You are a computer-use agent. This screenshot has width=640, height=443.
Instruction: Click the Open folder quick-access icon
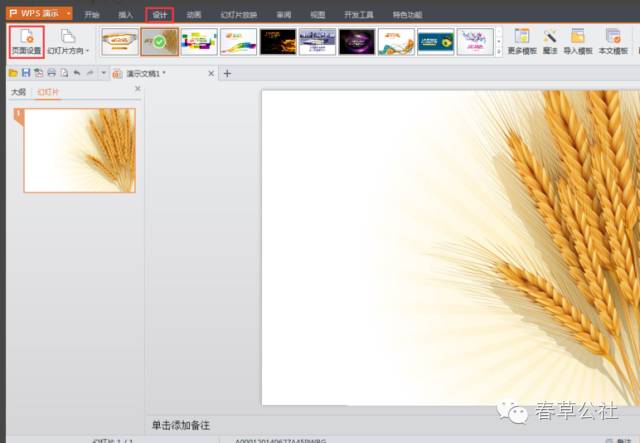pyautogui.click(x=13, y=73)
